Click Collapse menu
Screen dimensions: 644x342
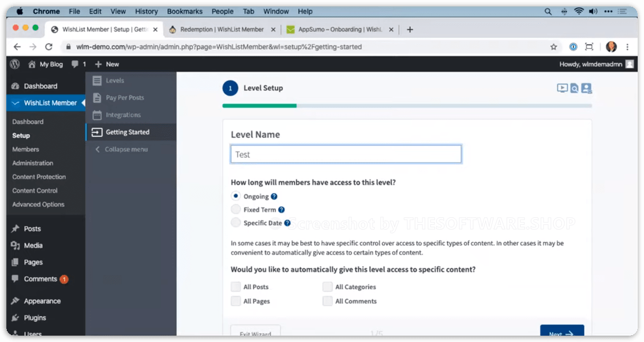[x=126, y=149]
